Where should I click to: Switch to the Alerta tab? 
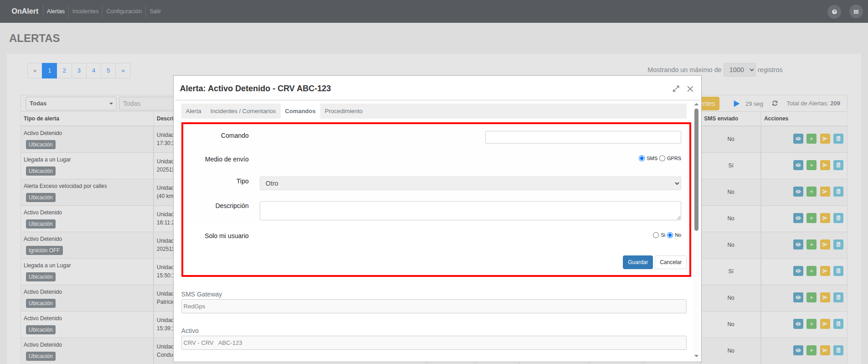click(193, 111)
